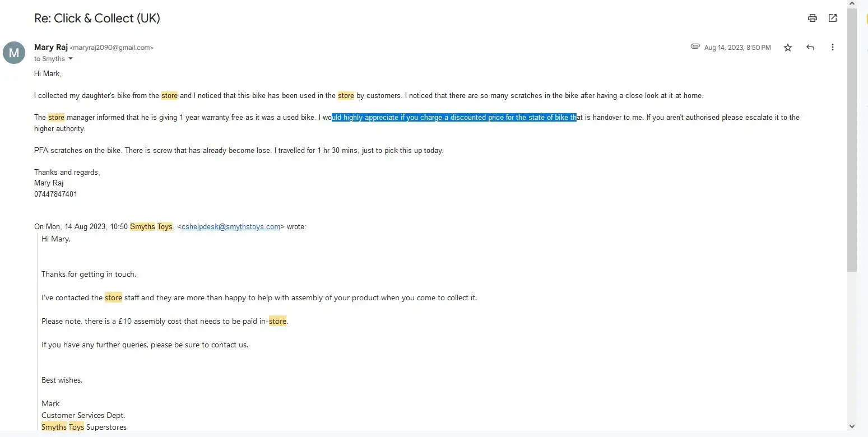The width and height of the screenshot is (868, 437).
Task: Click the sender address maryraj2090@gmail.com
Action: 112,48
